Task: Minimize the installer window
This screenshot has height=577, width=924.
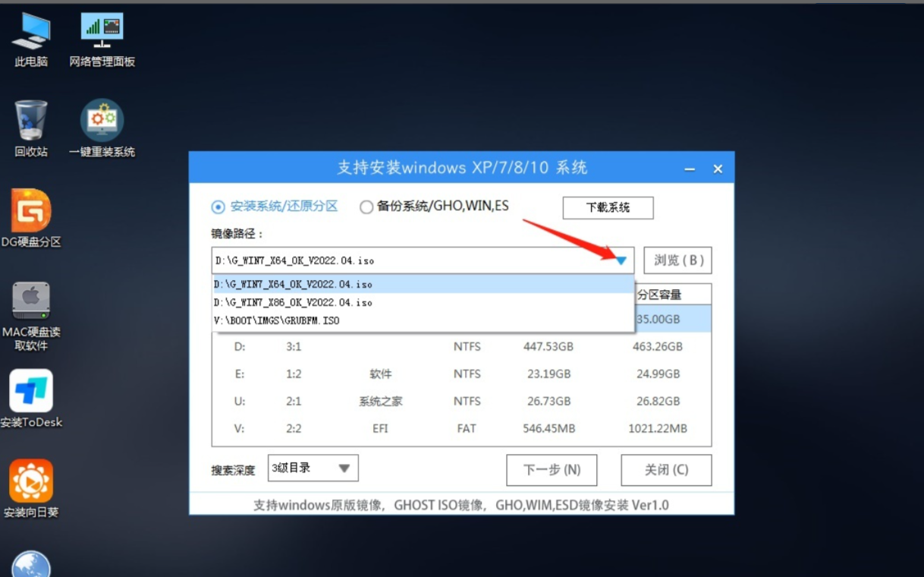Action: [x=690, y=169]
